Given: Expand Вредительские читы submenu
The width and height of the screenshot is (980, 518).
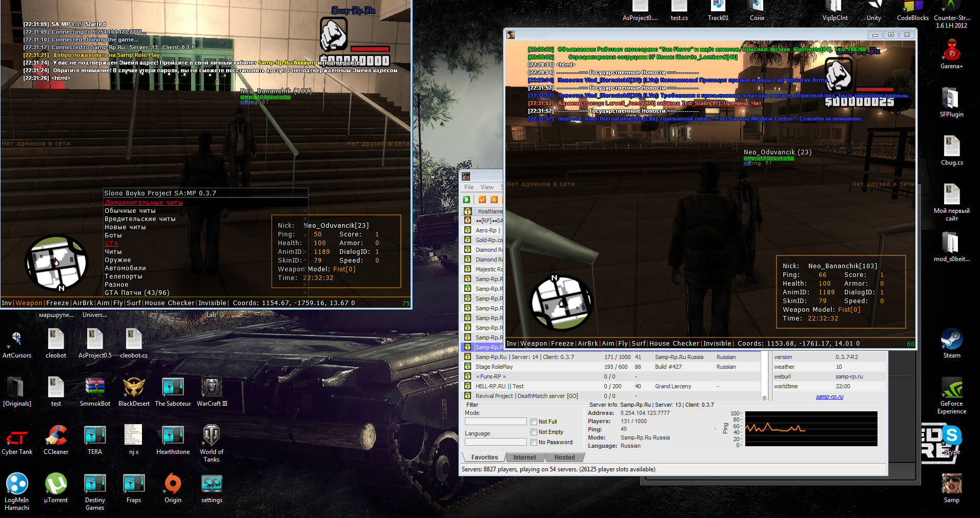Looking at the screenshot, I should (206, 219).
